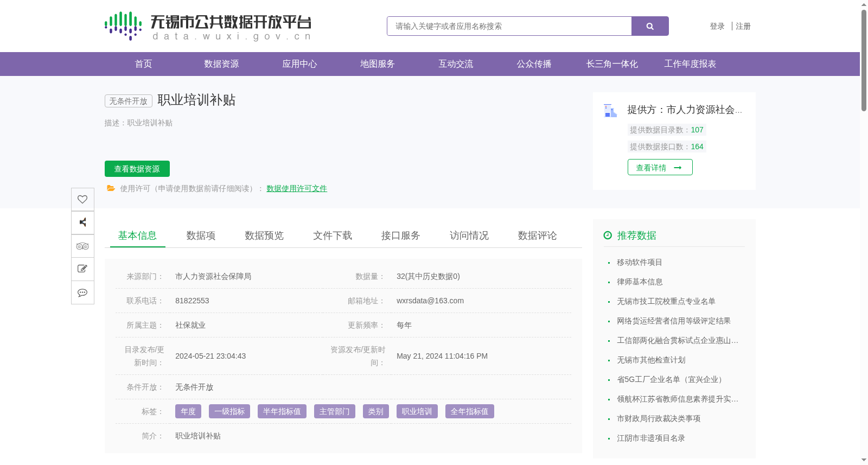Screen dimensions: 868x465
Task: Open recommended item 移动软件项目
Action: point(640,262)
